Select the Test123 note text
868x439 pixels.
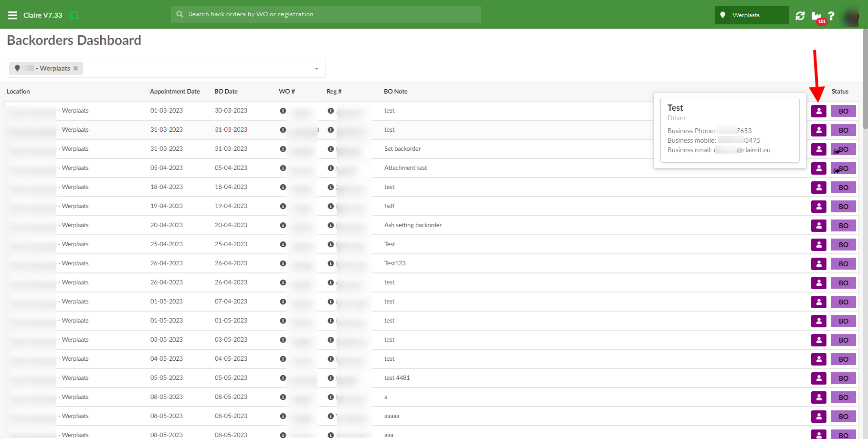395,263
